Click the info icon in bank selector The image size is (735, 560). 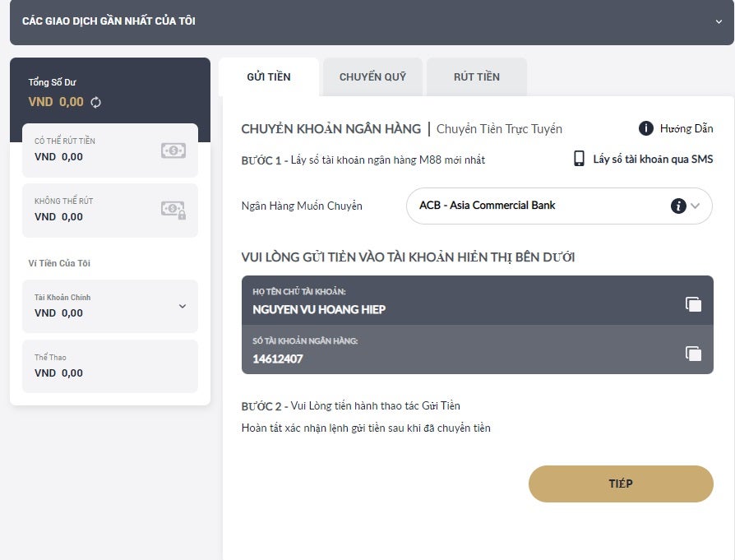point(678,206)
